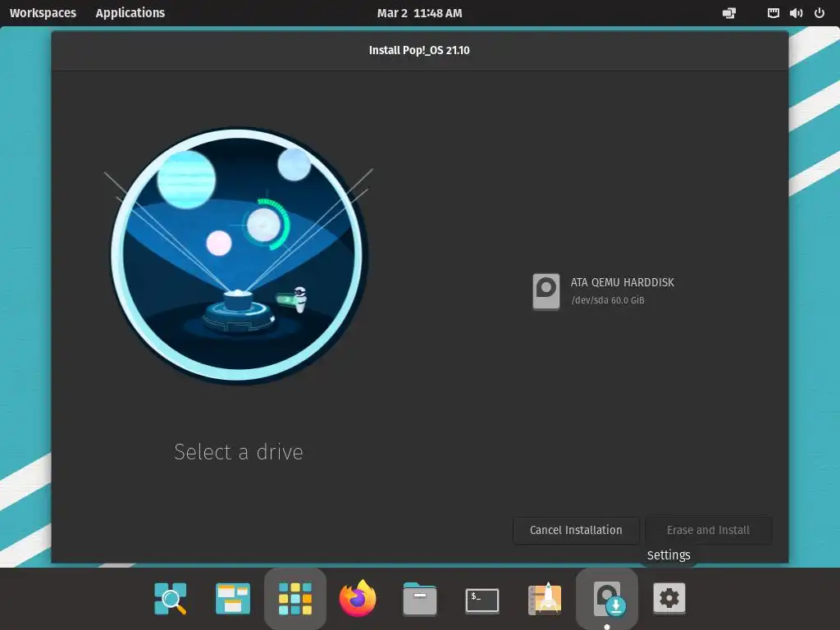Open the volume indicator in top bar

pyautogui.click(x=796, y=13)
